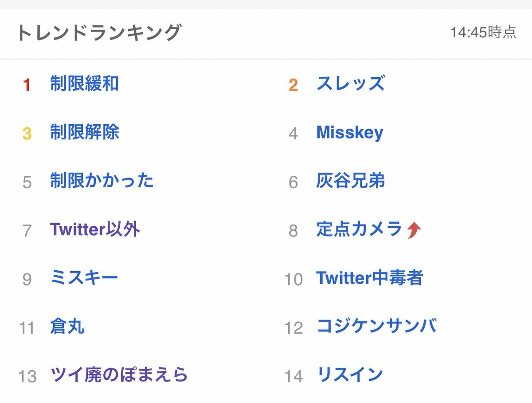Image resolution: width=532 pixels, height=403 pixels.
Task: Select the Twitter以外 trend link
Action: [x=95, y=229]
